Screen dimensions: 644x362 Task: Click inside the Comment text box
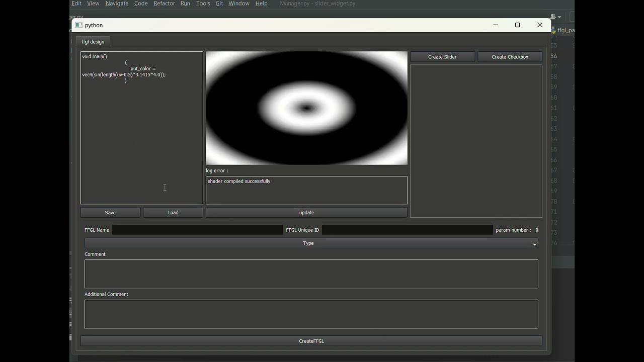click(311, 274)
